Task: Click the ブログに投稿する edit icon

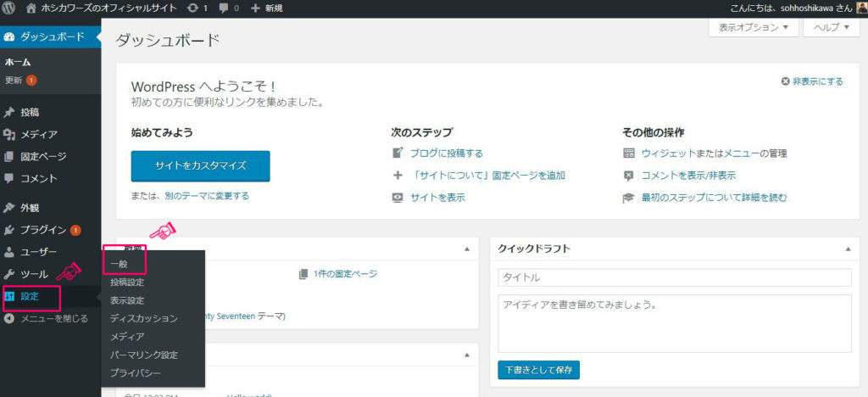Action: [x=397, y=153]
